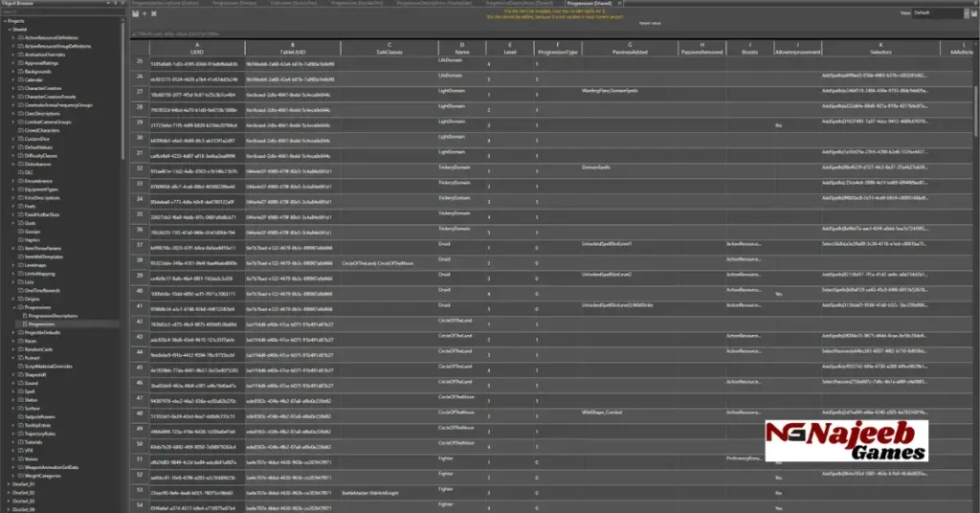Image resolution: width=980 pixels, height=513 pixels.
Task: Expand the ActionResourceDefinitions tree node
Action: tap(13, 37)
